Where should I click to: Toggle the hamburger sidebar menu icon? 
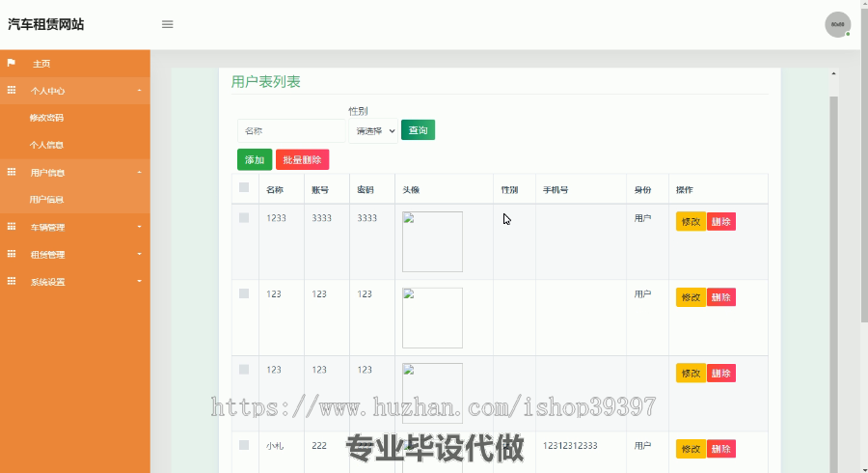click(x=167, y=24)
